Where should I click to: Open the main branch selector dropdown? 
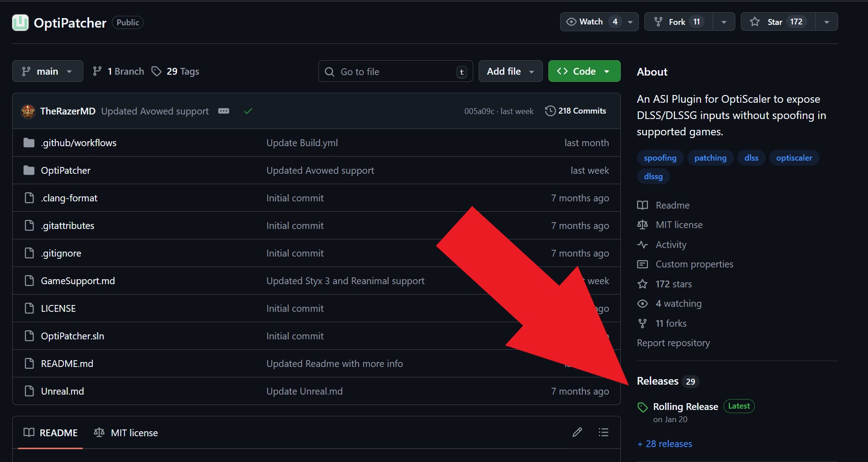point(48,71)
